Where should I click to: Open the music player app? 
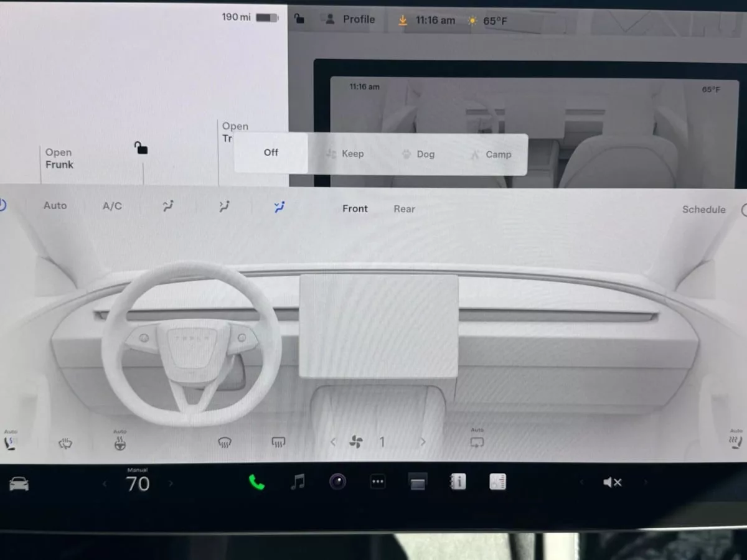click(x=298, y=482)
